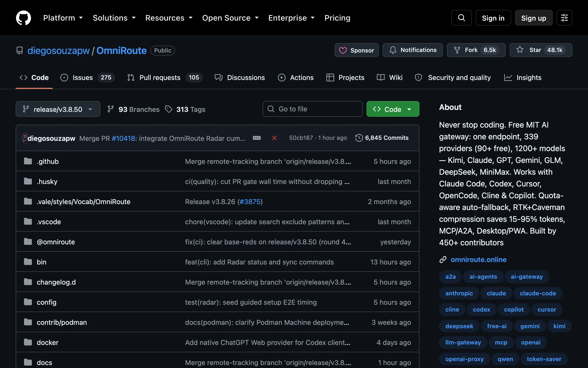
Task: Star the OmniRoute repository
Action: [x=541, y=50]
